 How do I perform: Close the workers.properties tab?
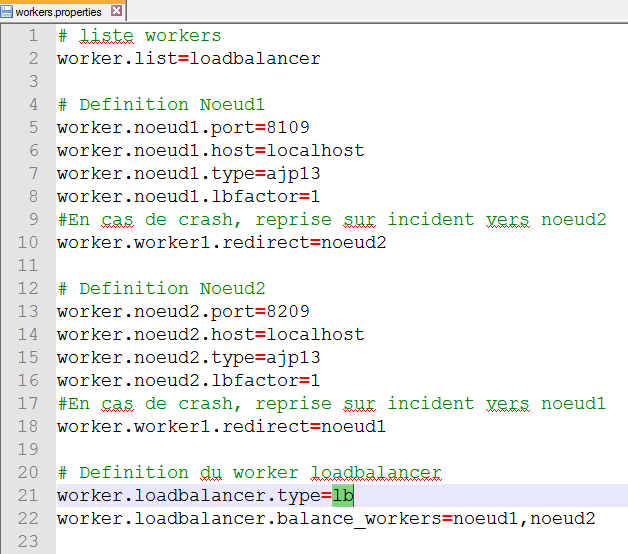tap(117, 12)
